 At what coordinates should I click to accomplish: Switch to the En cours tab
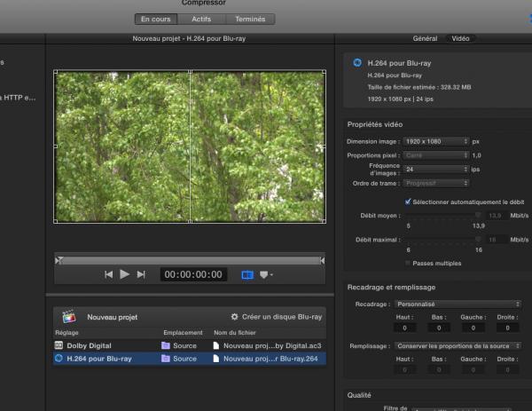[x=156, y=19]
